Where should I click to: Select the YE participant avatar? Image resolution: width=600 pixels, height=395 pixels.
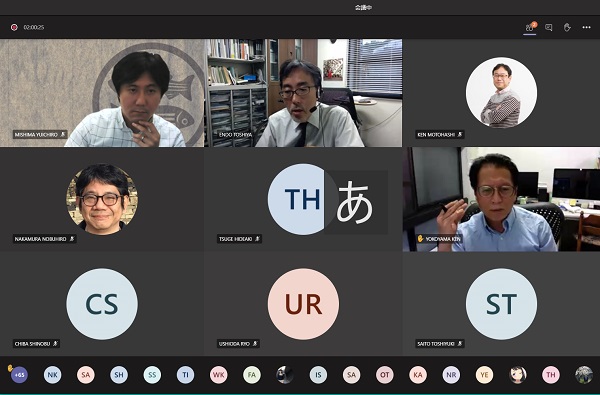tap(484, 375)
